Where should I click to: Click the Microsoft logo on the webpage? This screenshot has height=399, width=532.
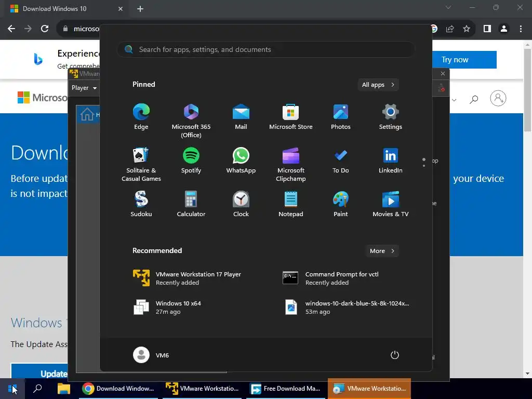click(x=43, y=98)
